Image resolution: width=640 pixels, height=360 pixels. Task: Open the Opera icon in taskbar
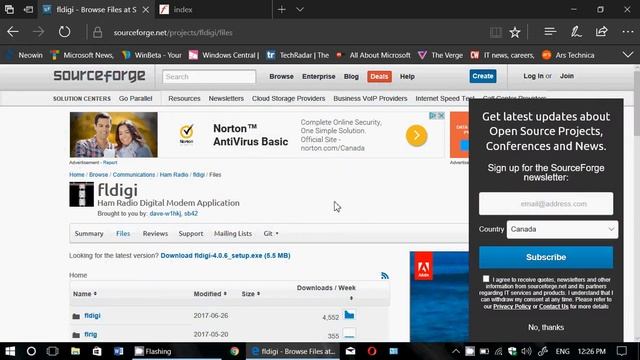371,351
